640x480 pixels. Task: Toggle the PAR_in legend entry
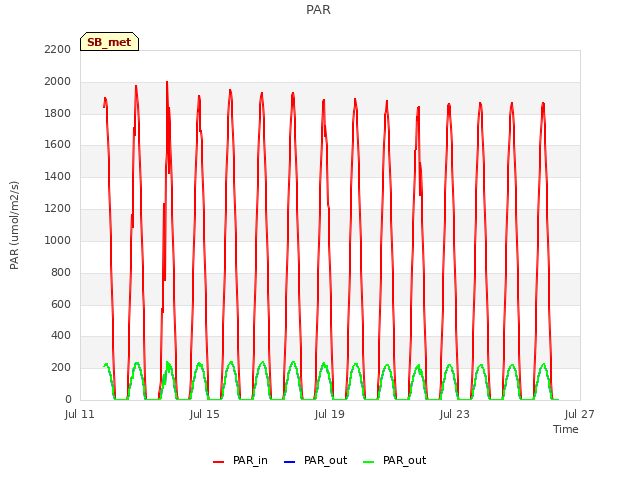pos(240,461)
